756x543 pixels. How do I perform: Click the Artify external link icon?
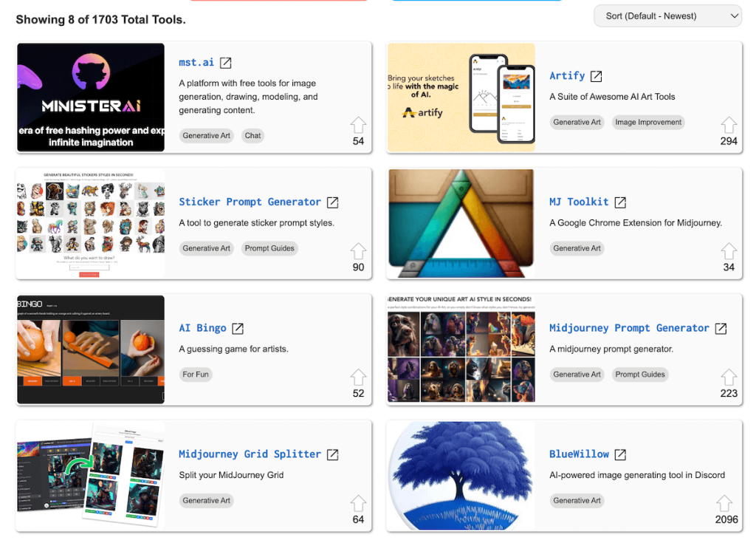597,76
